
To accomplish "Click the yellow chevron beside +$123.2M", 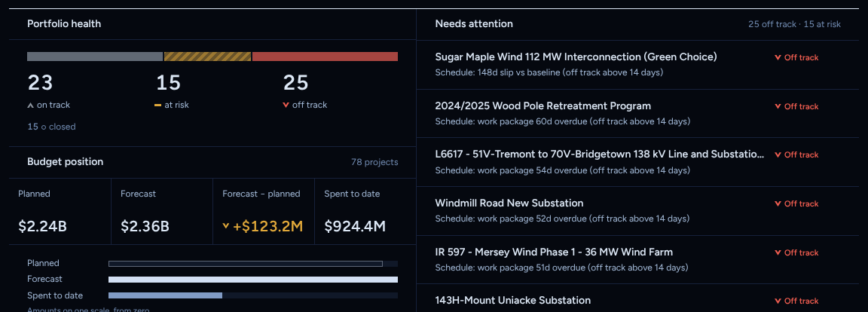I will tap(226, 225).
